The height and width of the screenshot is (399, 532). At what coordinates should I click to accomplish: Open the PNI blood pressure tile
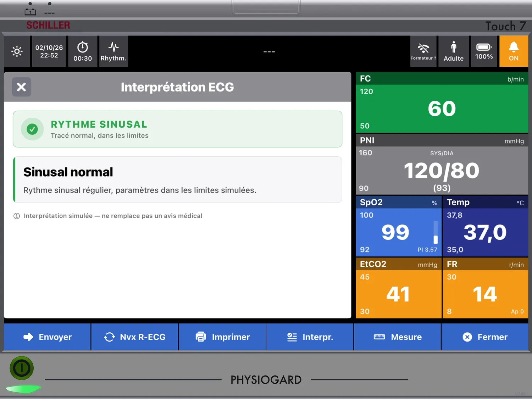pyautogui.click(x=442, y=164)
